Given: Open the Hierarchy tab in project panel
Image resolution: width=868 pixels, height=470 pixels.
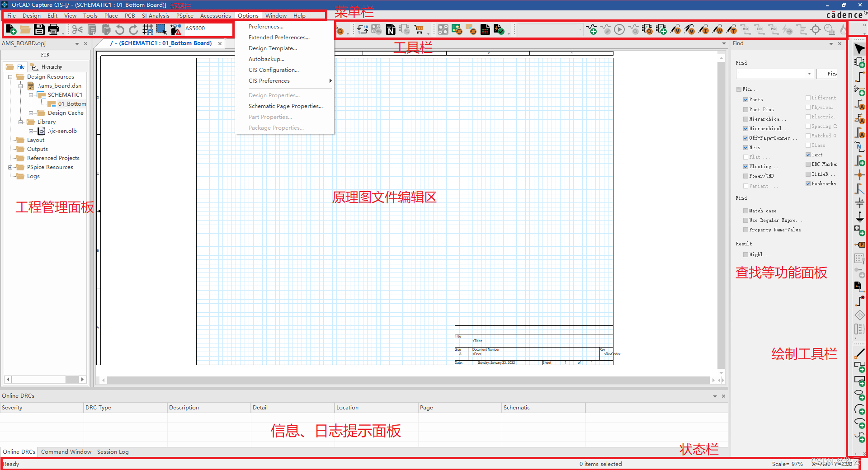Looking at the screenshot, I should (x=51, y=67).
